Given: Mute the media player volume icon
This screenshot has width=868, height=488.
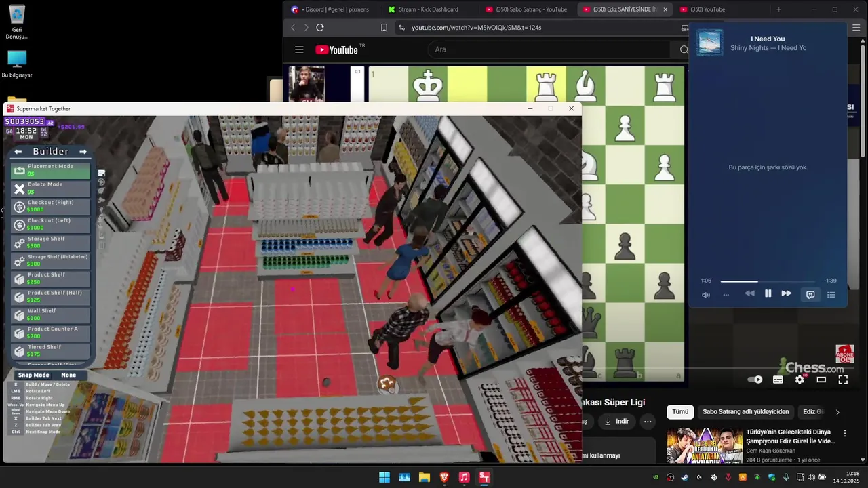Looking at the screenshot, I should (706, 295).
